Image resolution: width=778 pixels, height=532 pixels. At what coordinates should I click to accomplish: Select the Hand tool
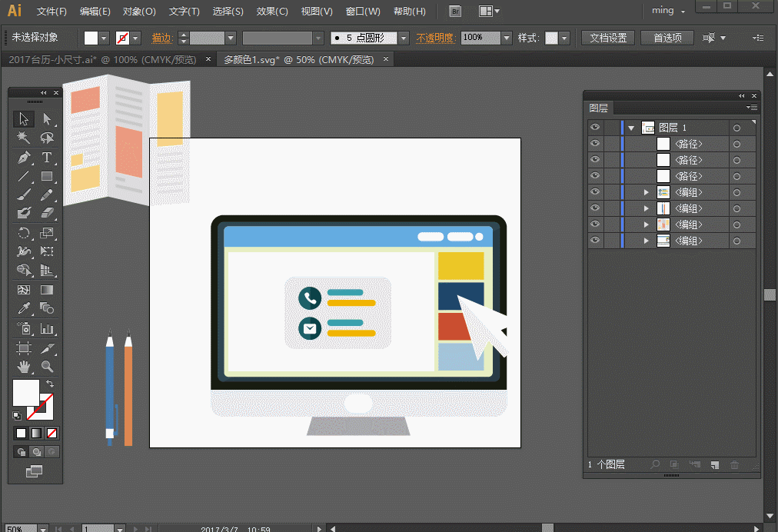click(23, 367)
